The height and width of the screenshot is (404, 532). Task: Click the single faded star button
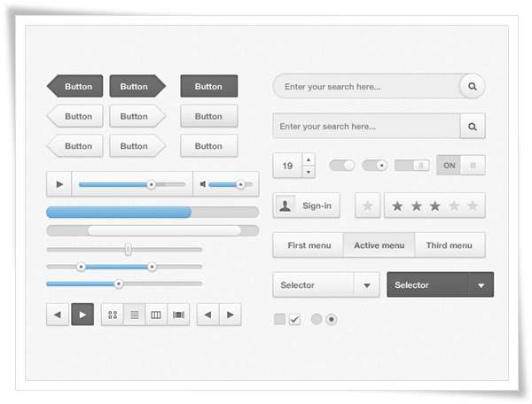tap(367, 206)
